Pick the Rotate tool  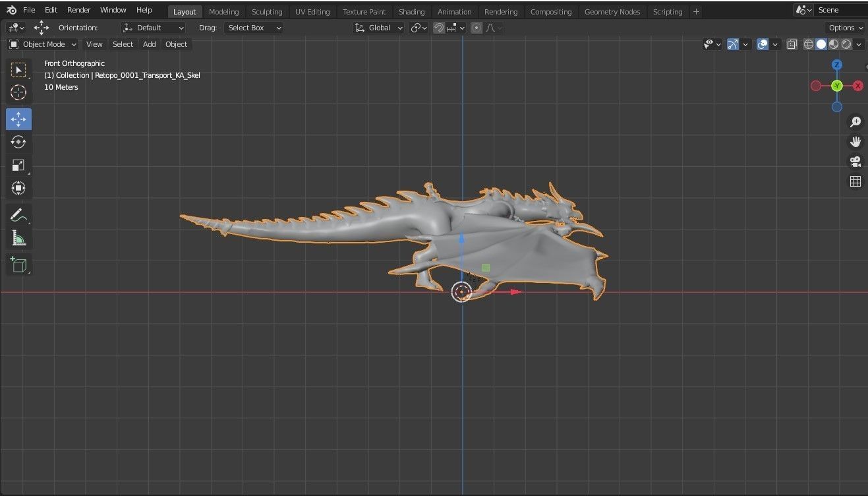tap(18, 142)
